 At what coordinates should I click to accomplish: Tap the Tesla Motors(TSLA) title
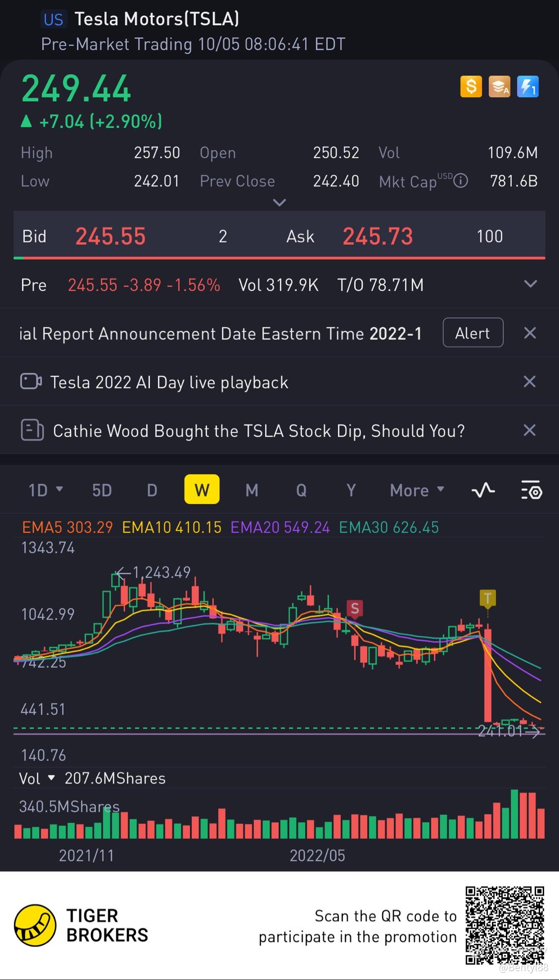tap(157, 19)
